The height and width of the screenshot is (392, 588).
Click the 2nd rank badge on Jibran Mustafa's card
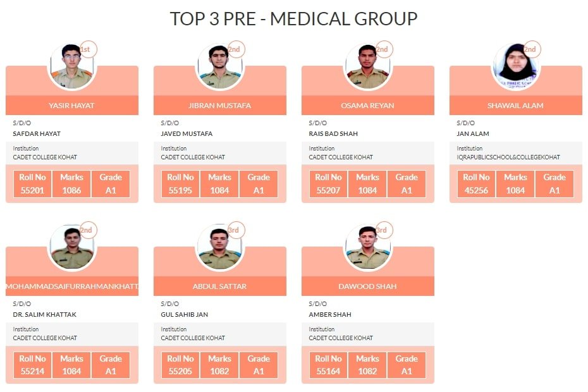(x=235, y=49)
